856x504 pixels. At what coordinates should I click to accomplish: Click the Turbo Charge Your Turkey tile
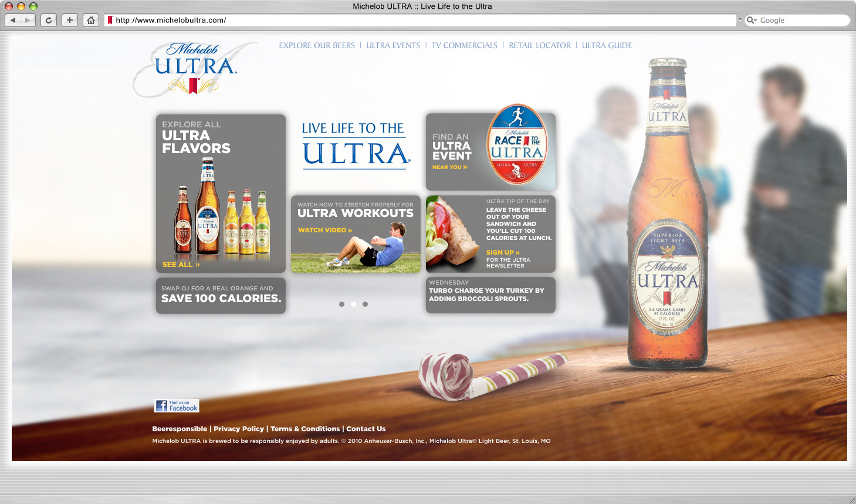pos(490,295)
